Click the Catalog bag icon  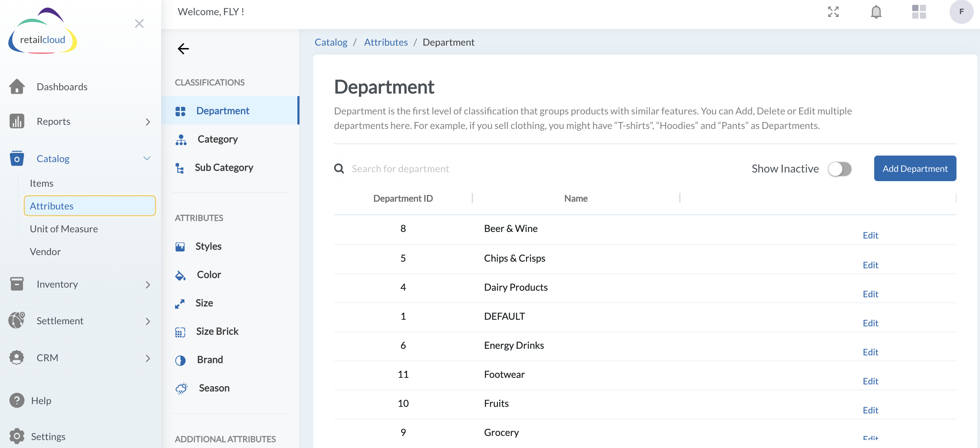17,159
